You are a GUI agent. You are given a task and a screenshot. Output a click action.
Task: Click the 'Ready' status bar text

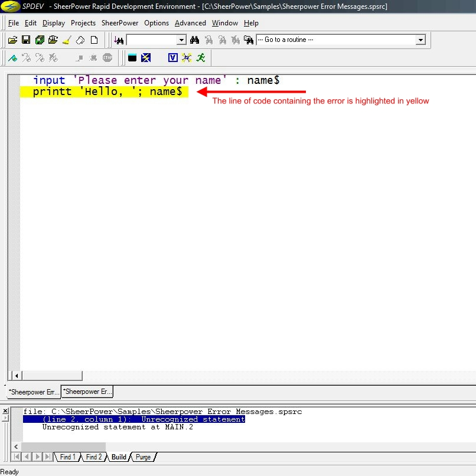pos(9,471)
